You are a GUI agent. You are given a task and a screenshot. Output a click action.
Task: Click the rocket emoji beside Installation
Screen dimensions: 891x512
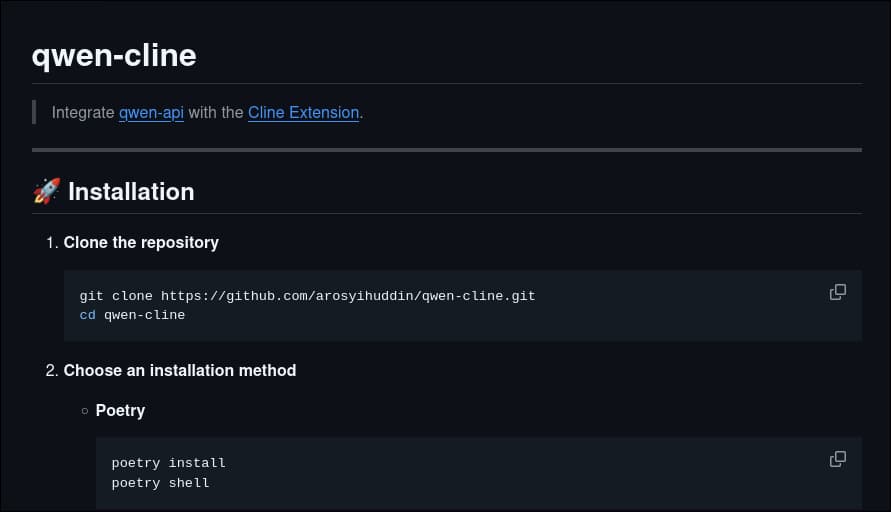coord(46,191)
